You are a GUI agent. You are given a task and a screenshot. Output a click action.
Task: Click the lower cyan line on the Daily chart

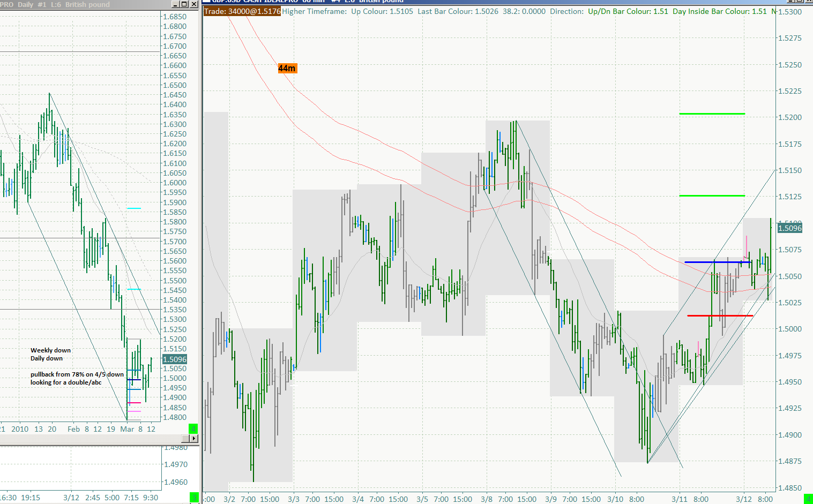tap(134, 289)
